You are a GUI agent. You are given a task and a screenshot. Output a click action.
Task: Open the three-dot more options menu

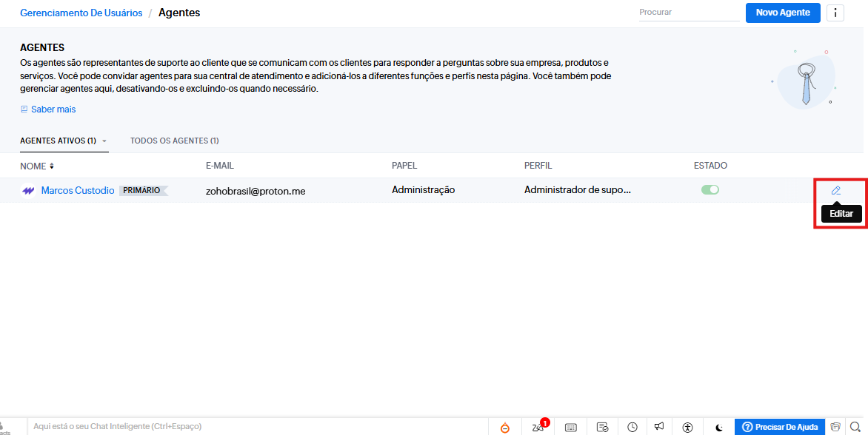[835, 13]
